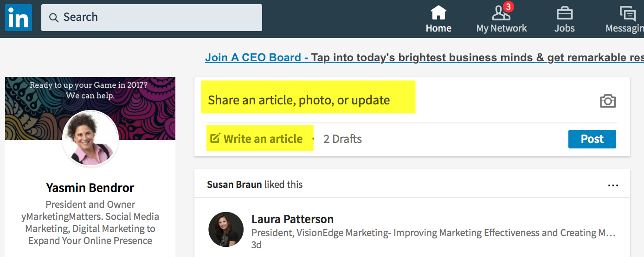The width and height of the screenshot is (644, 257).
Task: Open the 2 Drafts link
Action: [342, 139]
